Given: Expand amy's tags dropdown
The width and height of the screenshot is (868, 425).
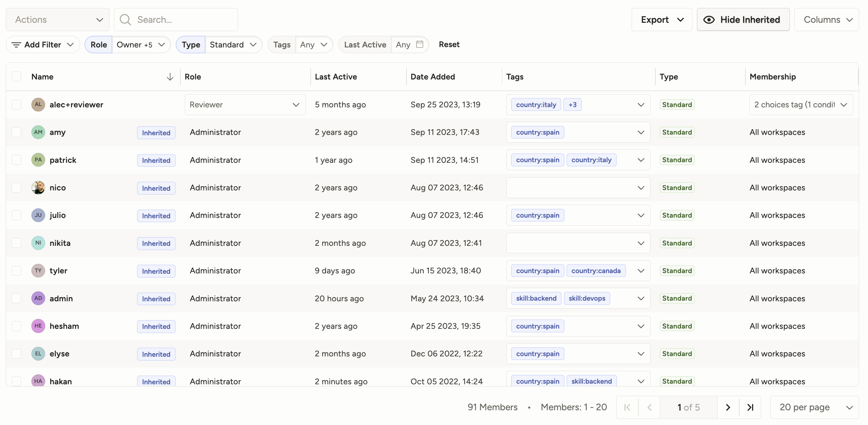Looking at the screenshot, I should (641, 132).
